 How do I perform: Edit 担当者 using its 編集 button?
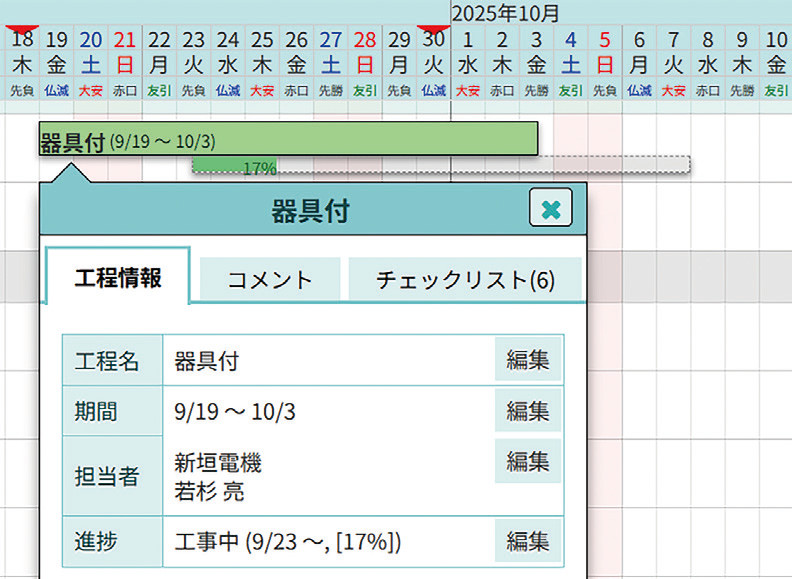528,460
